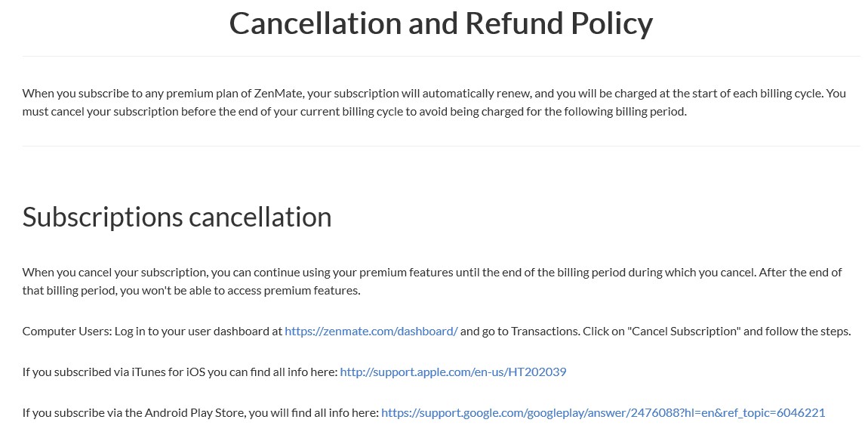Click the Subscriptions cancellation heading

177,217
